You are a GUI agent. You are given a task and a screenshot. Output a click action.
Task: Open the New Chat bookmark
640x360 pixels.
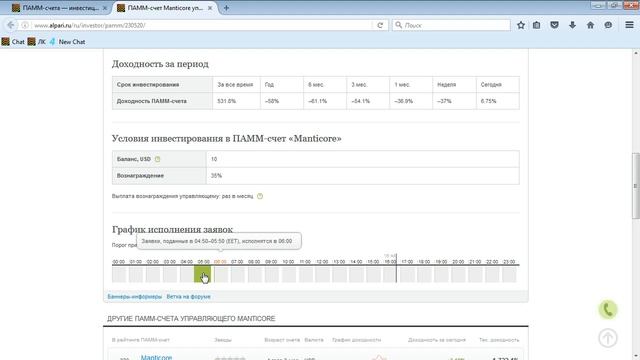pos(67,42)
